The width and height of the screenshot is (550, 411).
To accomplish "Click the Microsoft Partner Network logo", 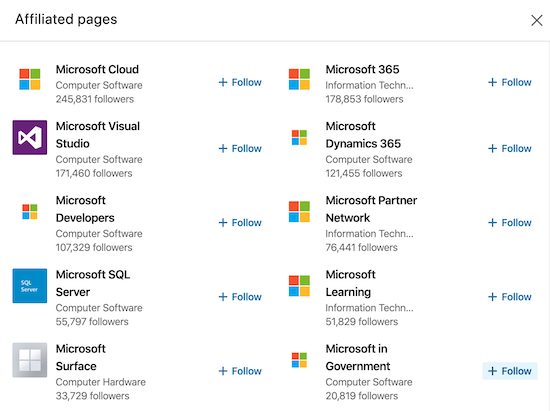I will coord(299,212).
